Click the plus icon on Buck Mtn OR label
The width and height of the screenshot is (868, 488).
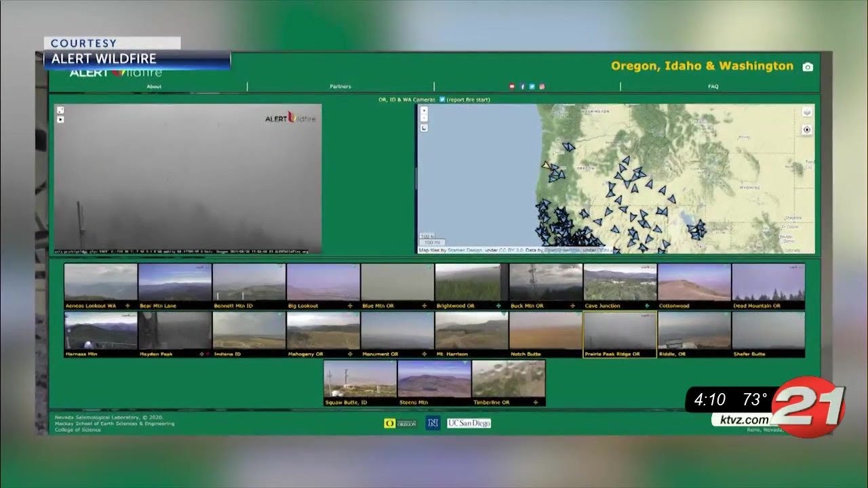point(572,306)
